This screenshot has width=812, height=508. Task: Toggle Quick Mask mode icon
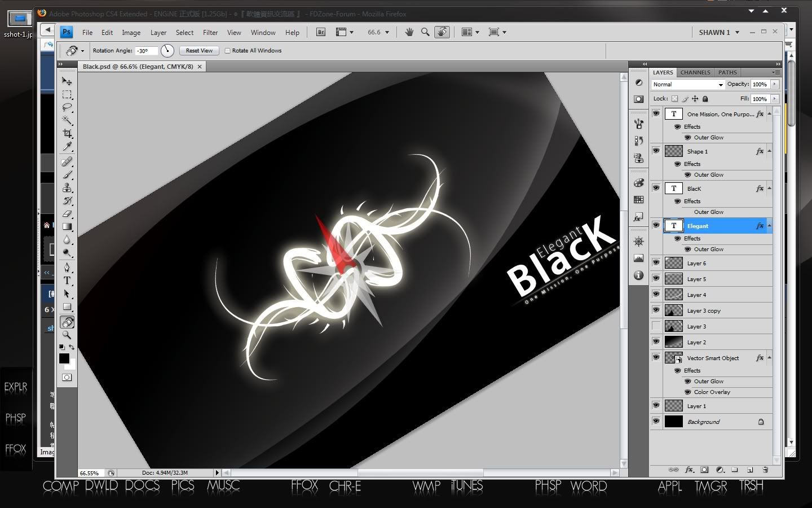click(67, 377)
